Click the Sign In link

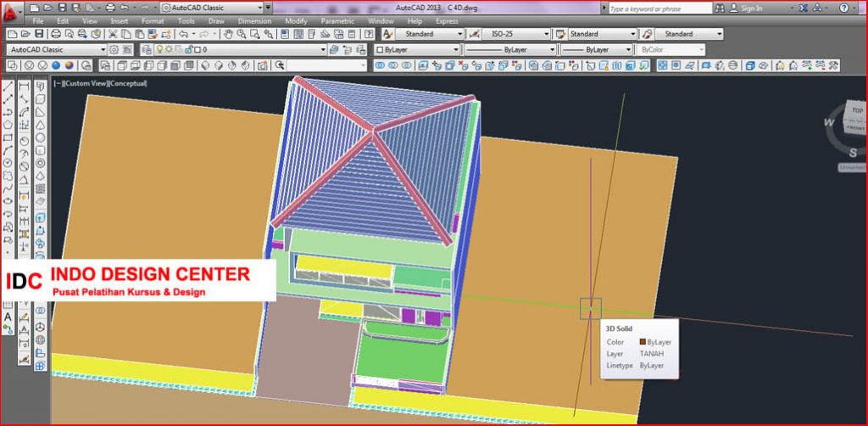tap(752, 8)
